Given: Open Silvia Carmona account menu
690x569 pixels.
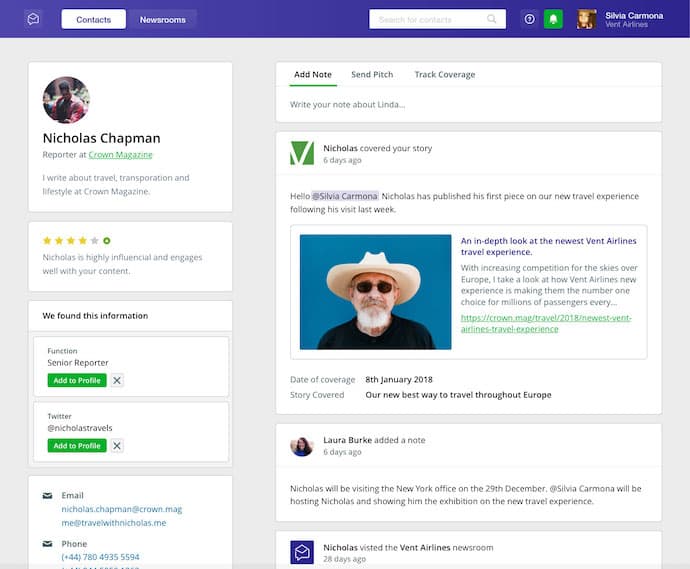Looking at the screenshot, I should 620,19.
